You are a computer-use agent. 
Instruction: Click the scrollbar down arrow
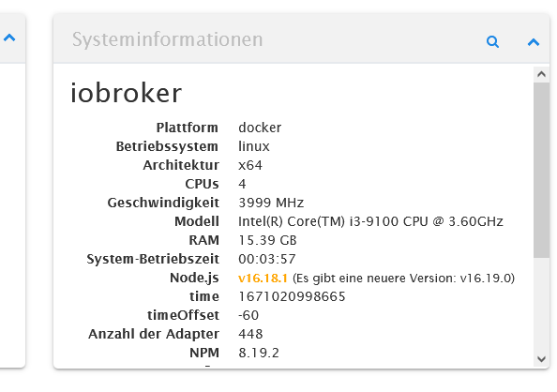541,358
